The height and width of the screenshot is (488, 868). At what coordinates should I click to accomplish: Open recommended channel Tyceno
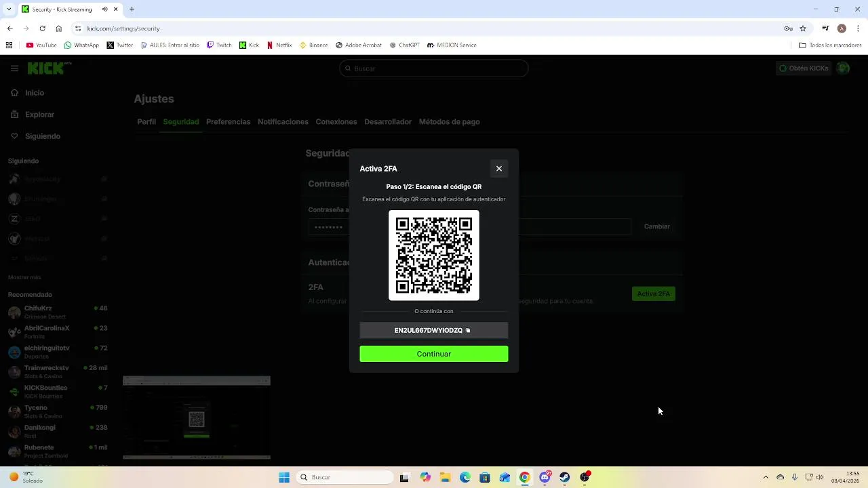pyautogui.click(x=58, y=411)
